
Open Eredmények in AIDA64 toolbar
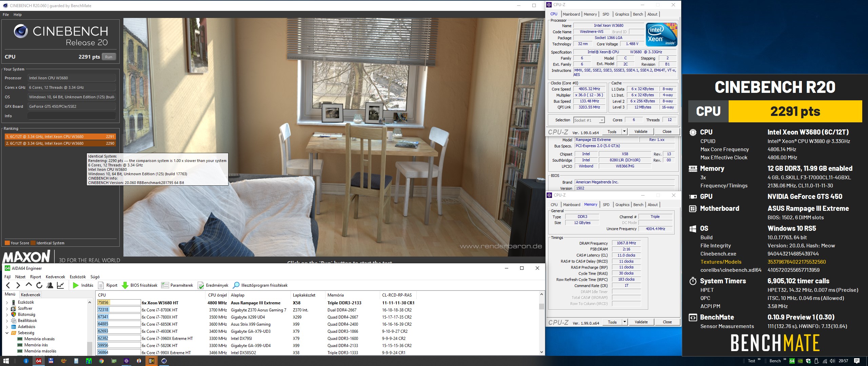click(x=213, y=285)
